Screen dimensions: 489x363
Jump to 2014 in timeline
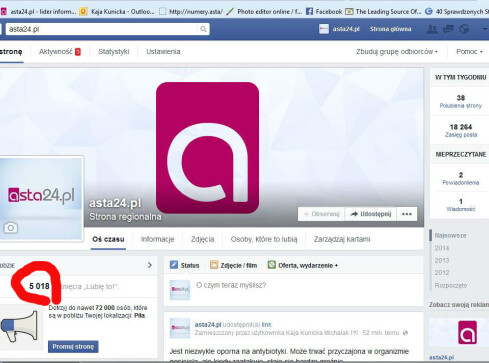pos(442,248)
